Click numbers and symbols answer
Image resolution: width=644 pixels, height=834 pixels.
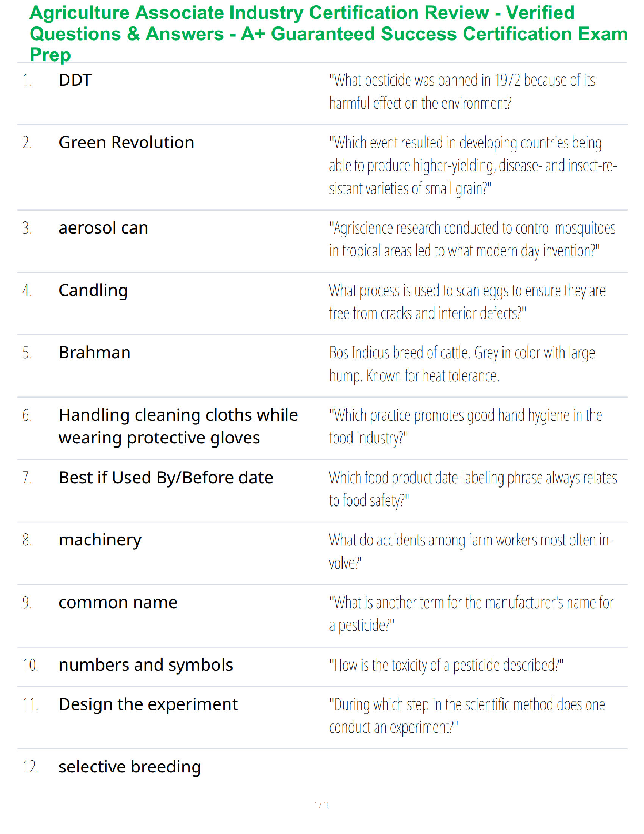146,665
